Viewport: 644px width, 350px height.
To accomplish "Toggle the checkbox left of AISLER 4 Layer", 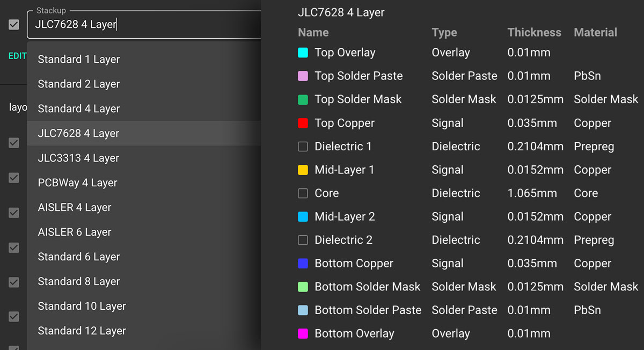I will point(14,213).
